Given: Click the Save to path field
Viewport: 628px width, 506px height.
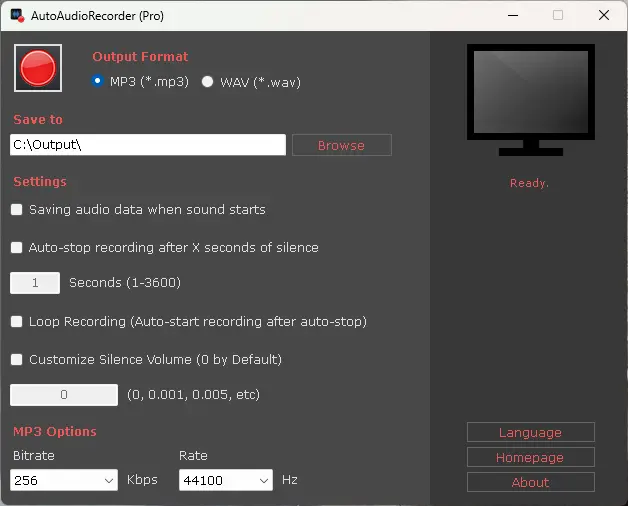Looking at the screenshot, I should pos(148,146).
